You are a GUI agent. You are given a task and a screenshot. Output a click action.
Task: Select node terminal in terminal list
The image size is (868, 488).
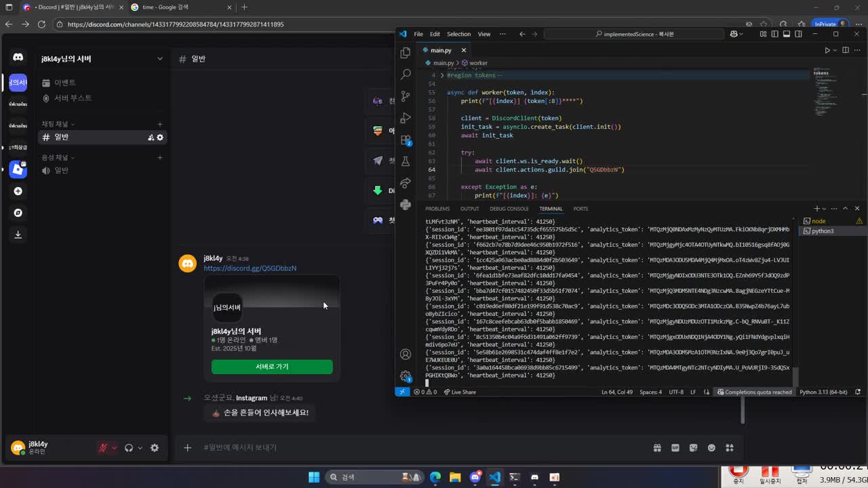[x=831, y=221]
